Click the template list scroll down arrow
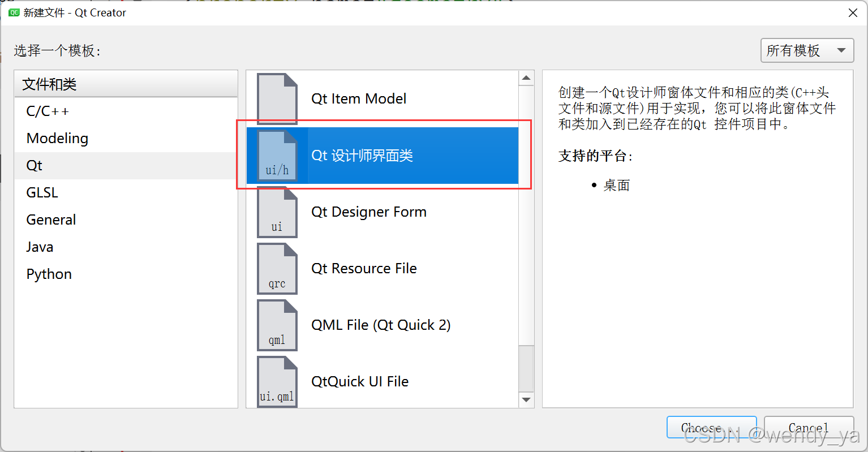 [526, 400]
